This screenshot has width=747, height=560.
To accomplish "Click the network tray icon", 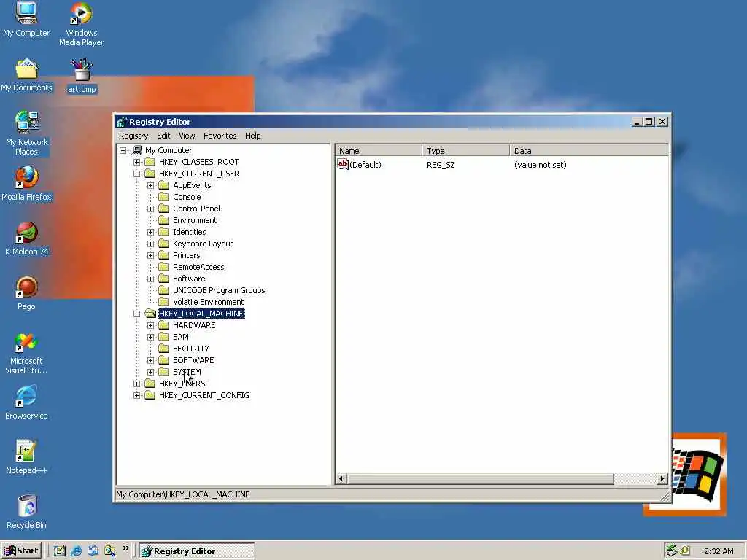I will point(672,551).
